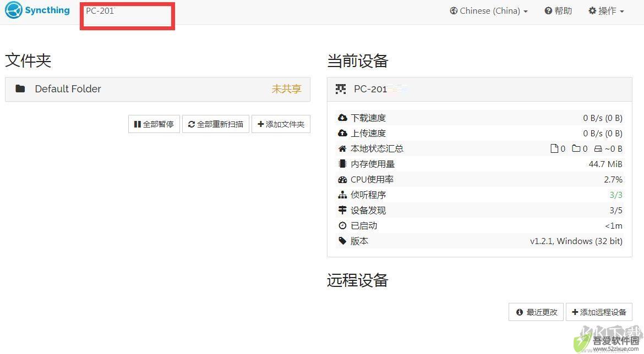Click the upload speed value in 上传速度 row
This screenshot has height=354, width=644.
coord(603,134)
